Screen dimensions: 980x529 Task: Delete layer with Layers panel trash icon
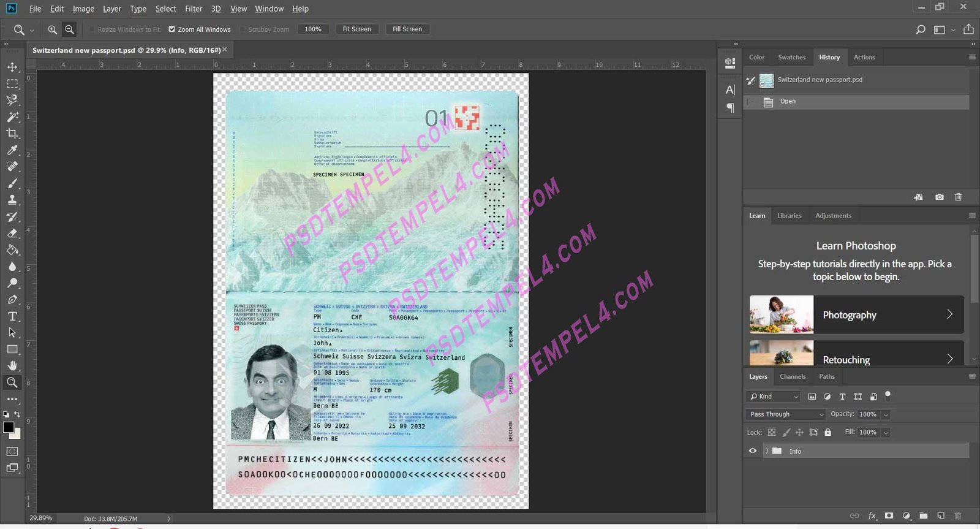coord(958,516)
